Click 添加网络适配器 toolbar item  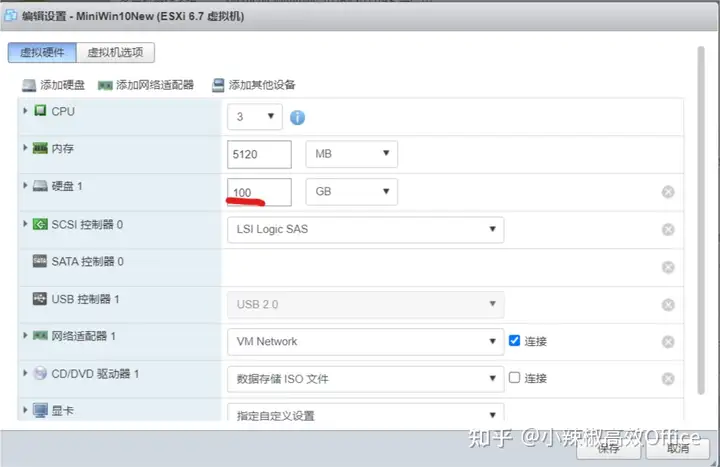point(155,85)
